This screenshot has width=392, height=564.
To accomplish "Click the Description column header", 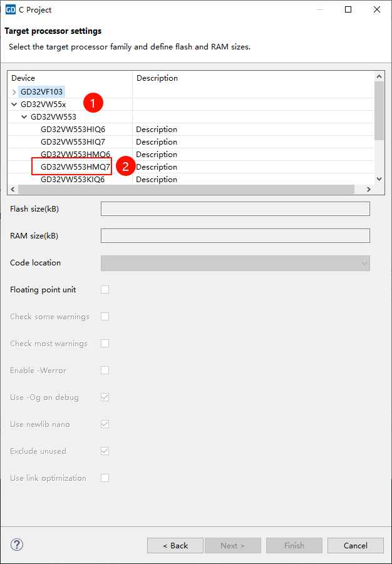I will [x=157, y=78].
